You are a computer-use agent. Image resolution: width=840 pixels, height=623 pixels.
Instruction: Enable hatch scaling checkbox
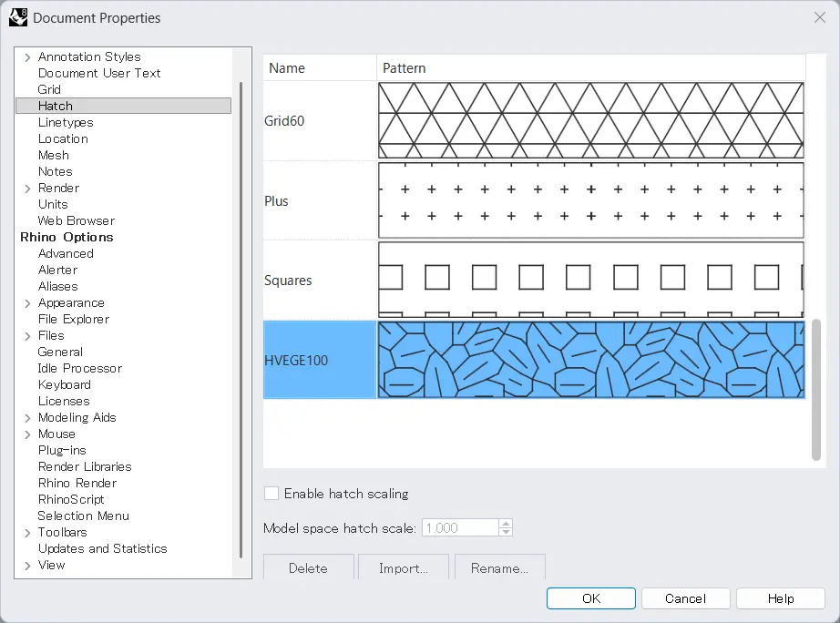(271, 494)
